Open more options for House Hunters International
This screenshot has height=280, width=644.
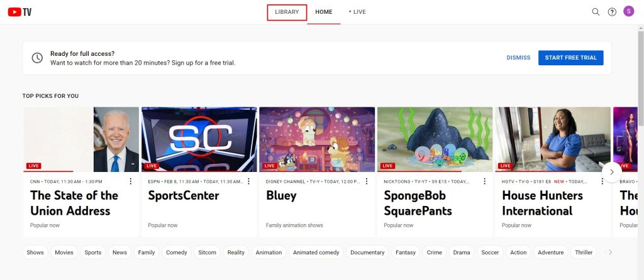[602, 181]
